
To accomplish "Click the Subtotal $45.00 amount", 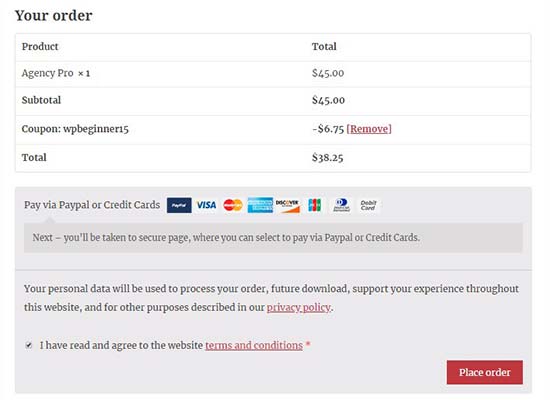I will [328, 100].
